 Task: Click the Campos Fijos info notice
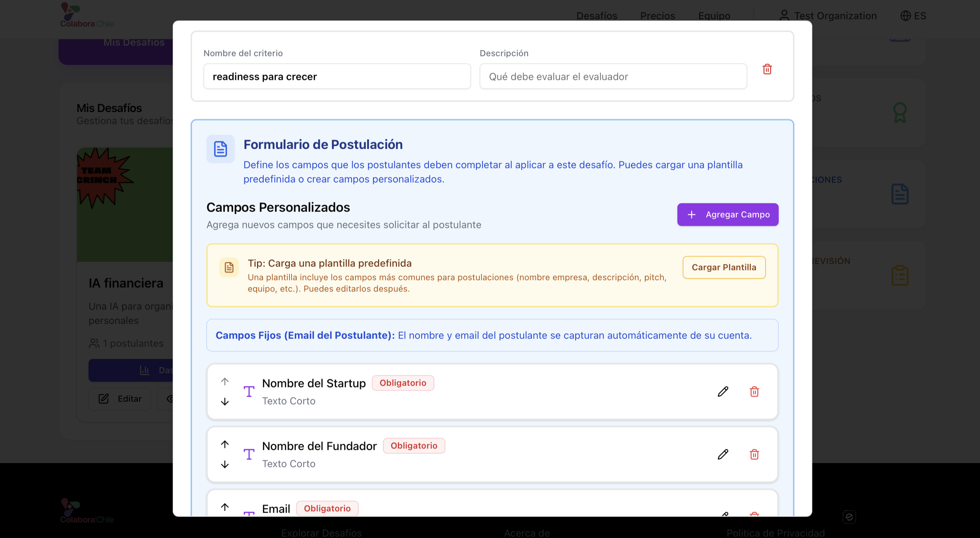492,335
